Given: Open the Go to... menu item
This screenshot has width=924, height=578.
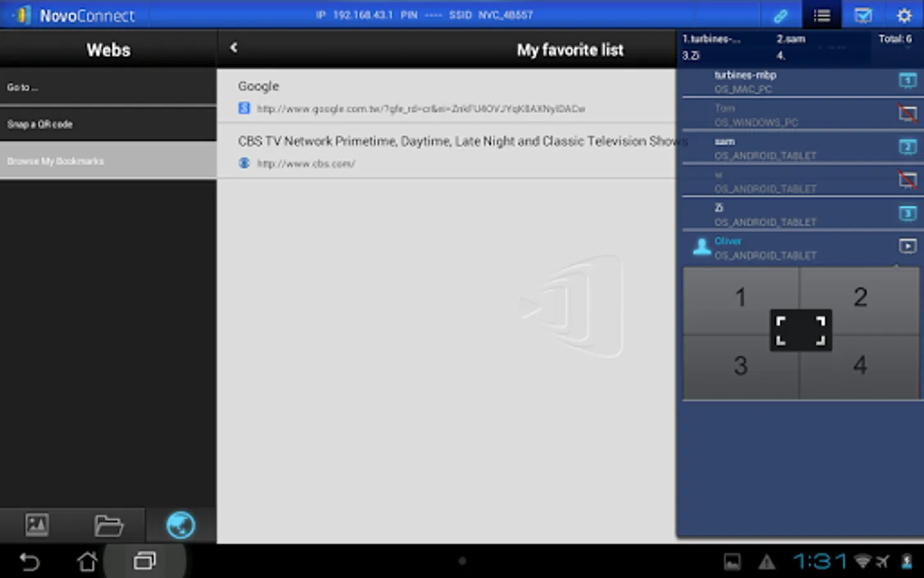Looking at the screenshot, I should point(108,87).
